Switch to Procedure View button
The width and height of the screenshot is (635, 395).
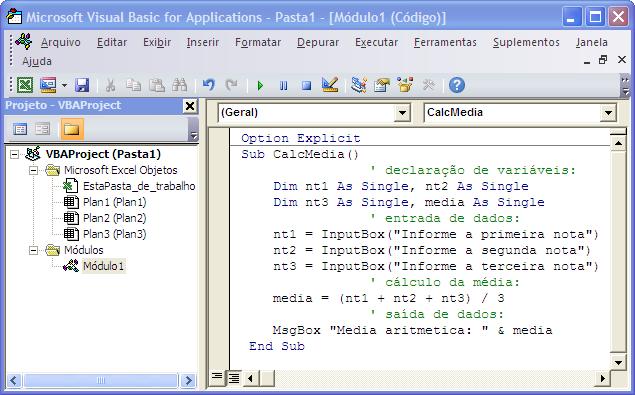[217, 378]
